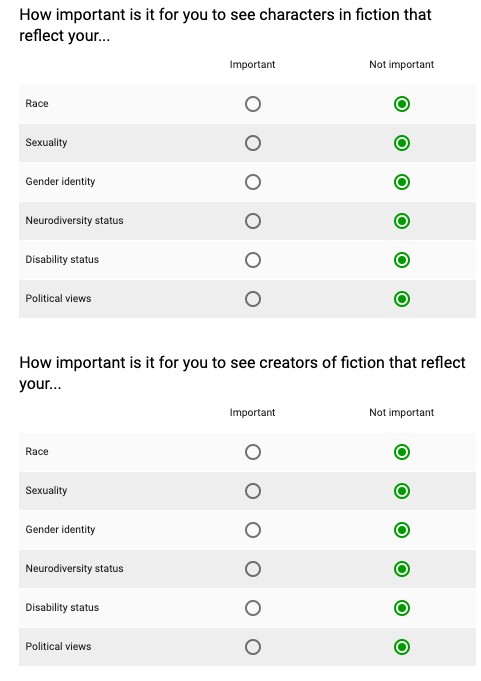Screen dimensions: 481x681
Task: Select Not important for Gender identity, characters question
Action: pos(402,182)
